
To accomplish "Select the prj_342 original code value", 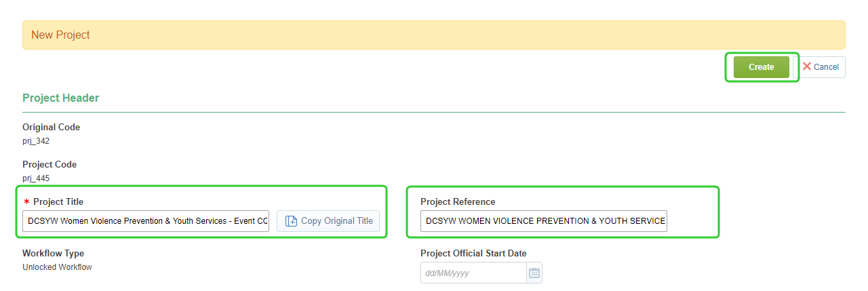I will coord(36,141).
